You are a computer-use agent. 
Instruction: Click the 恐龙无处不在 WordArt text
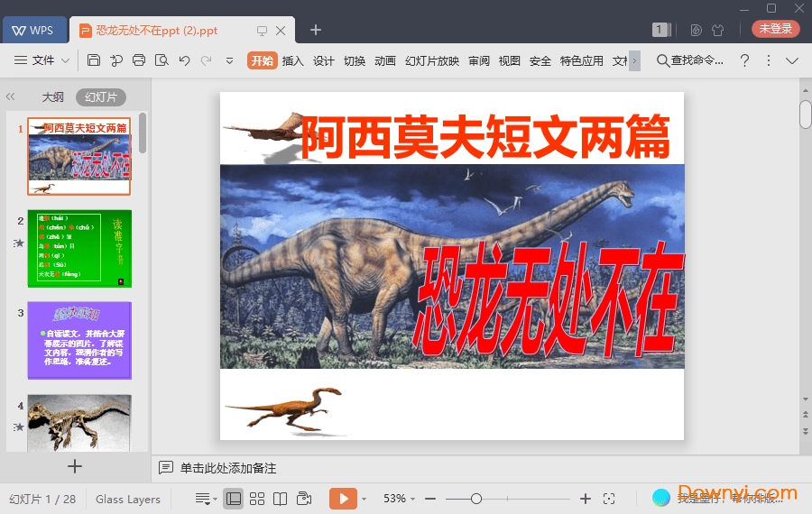[548, 299]
